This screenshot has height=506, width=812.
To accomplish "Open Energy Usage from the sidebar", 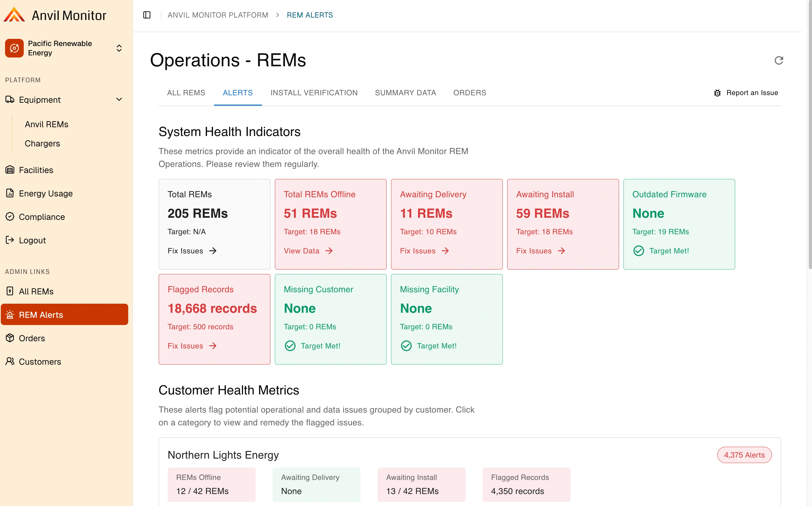I will (x=45, y=194).
